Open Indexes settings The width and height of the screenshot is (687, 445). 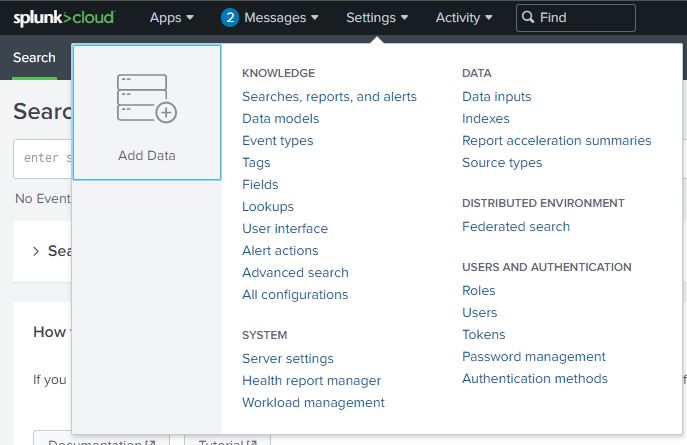point(485,119)
